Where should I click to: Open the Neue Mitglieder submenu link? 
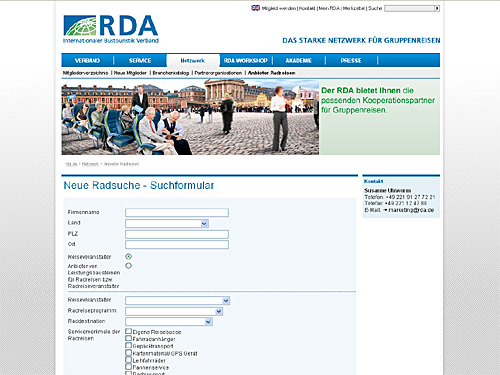click(x=130, y=73)
